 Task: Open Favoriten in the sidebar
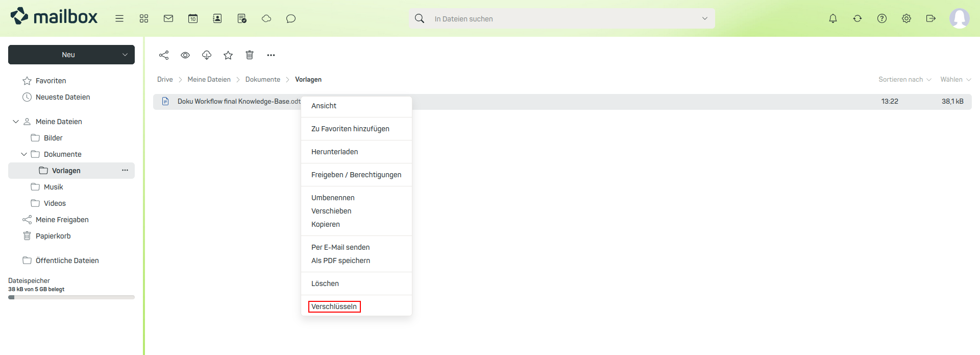[71, 81]
